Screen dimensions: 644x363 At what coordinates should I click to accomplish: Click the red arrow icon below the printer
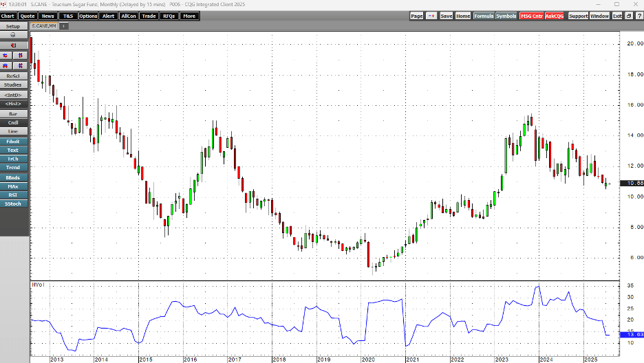pyautogui.click(x=13, y=45)
